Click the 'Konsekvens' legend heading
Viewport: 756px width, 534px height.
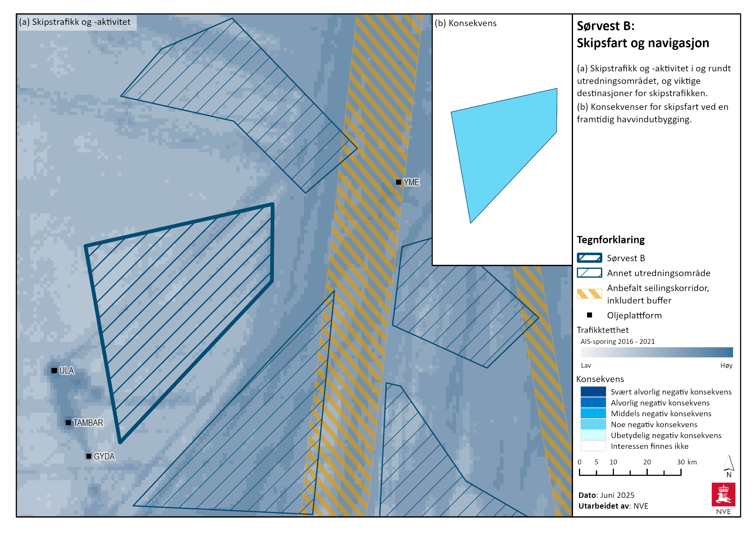point(600,379)
